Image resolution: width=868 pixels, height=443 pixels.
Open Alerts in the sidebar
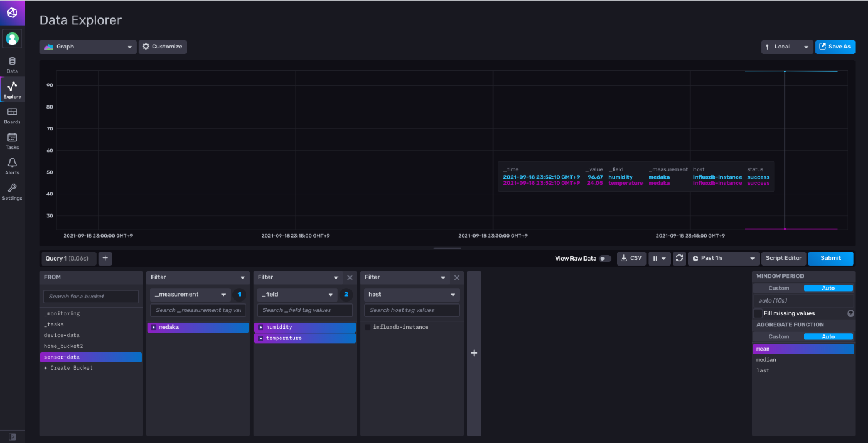[x=12, y=166]
